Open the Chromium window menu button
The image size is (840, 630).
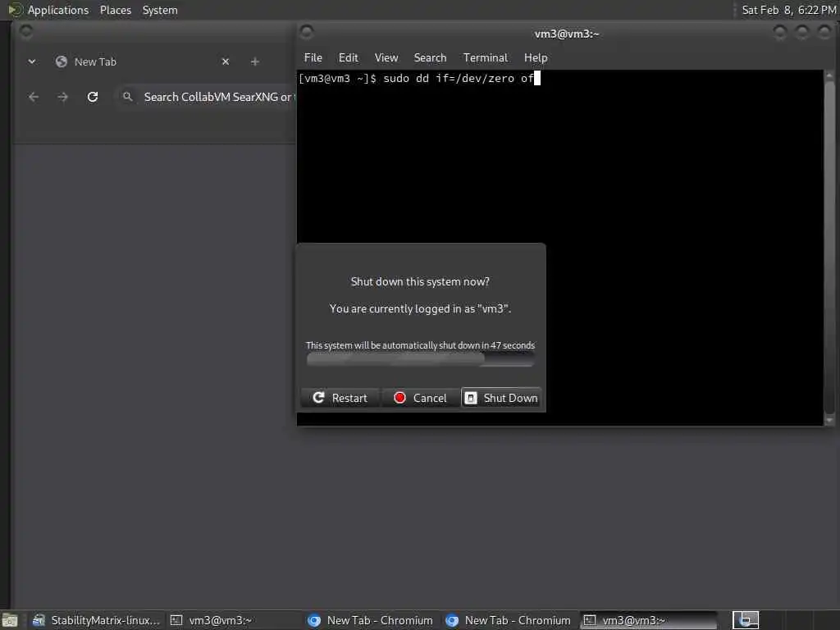(x=25, y=32)
